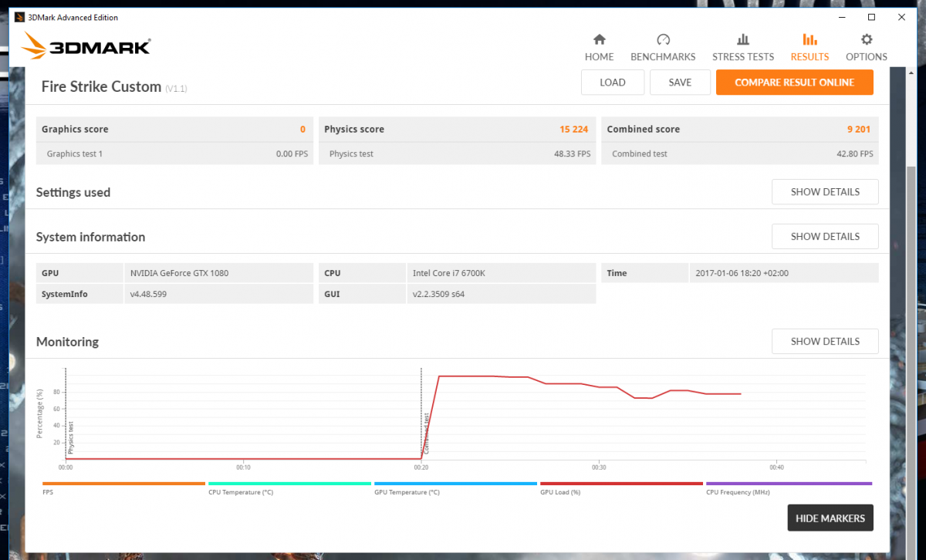Screen dimensions: 926x560
Task: Click the Time value 2017-01-06 18:20
Action: [742, 273]
